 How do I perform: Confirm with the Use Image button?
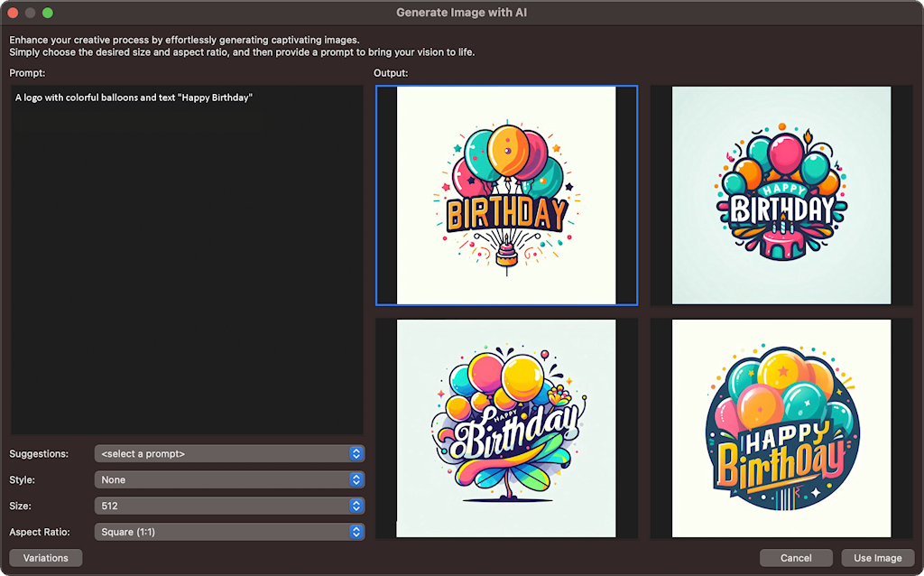click(x=877, y=558)
